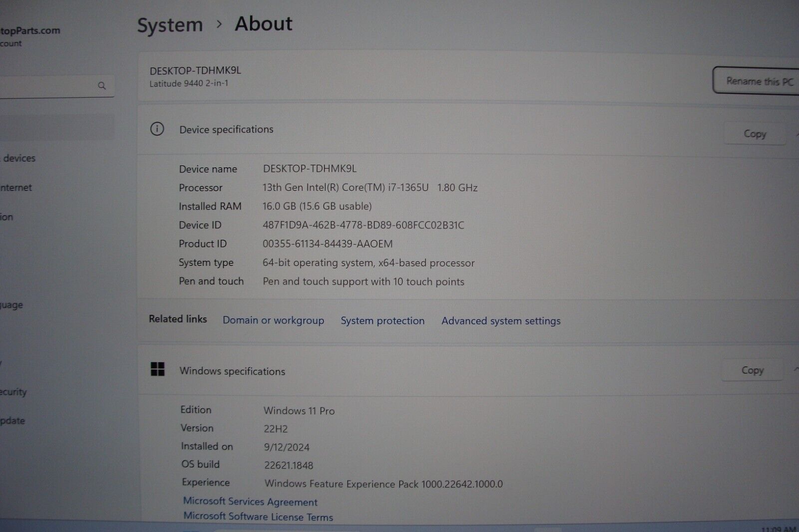Open Advanced system settings link
Viewport: 799px width, 532px height.
click(x=501, y=321)
